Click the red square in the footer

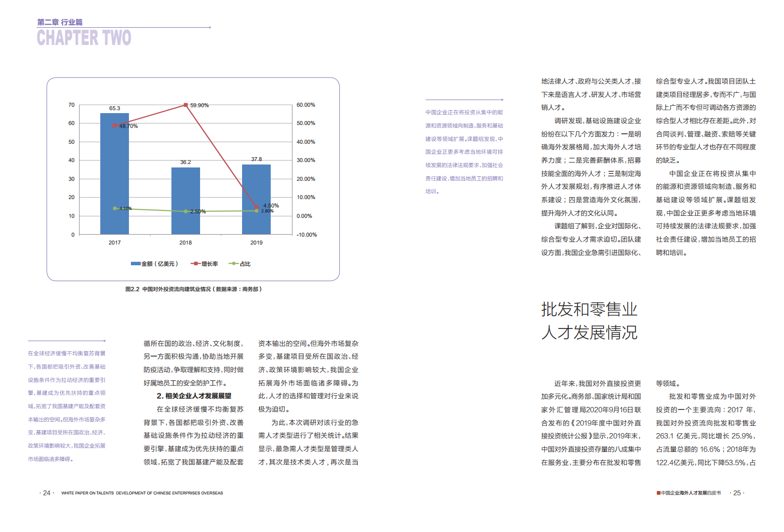pos(659,493)
